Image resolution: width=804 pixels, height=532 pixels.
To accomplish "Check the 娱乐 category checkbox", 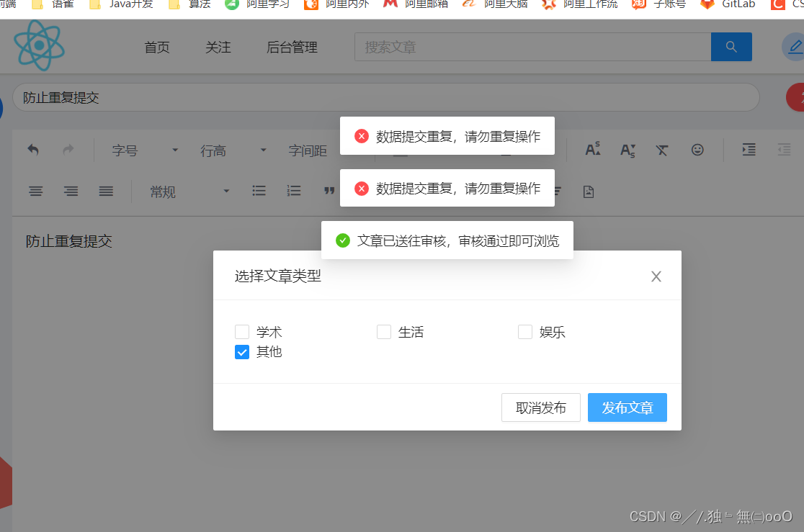I will pyautogui.click(x=525, y=332).
